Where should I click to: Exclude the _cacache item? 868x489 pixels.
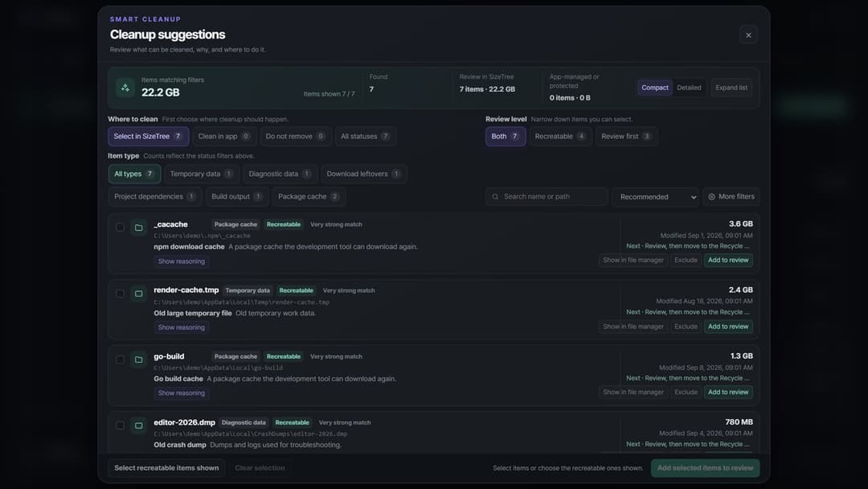686,261
